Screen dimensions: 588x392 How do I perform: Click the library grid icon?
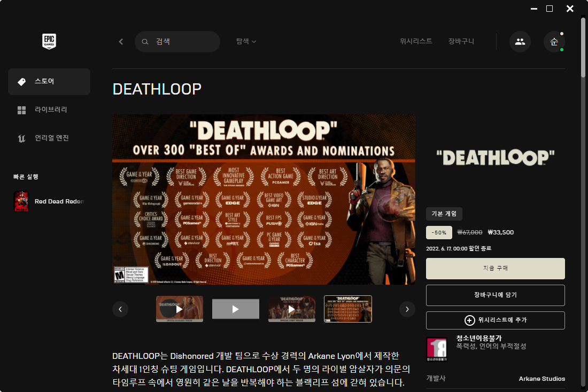pyautogui.click(x=22, y=110)
